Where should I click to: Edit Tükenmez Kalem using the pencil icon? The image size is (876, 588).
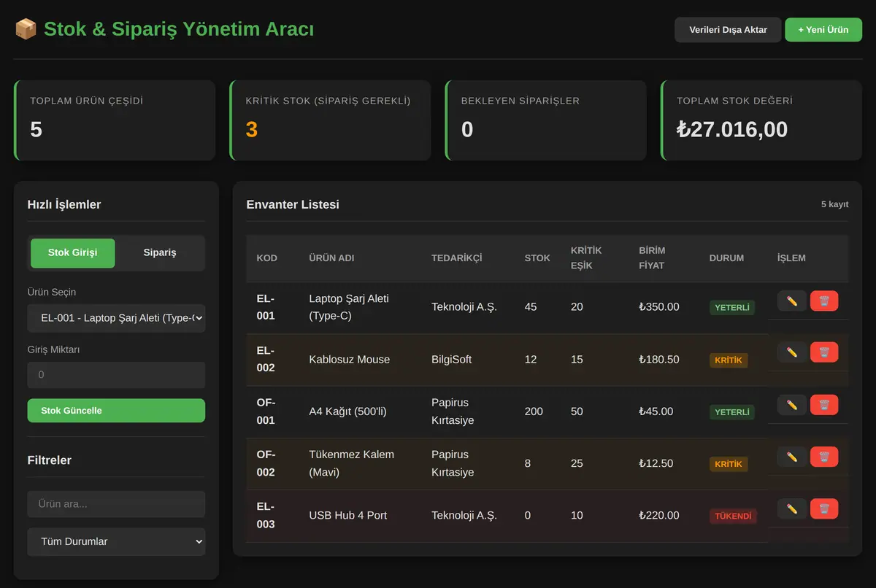coord(792,457)
